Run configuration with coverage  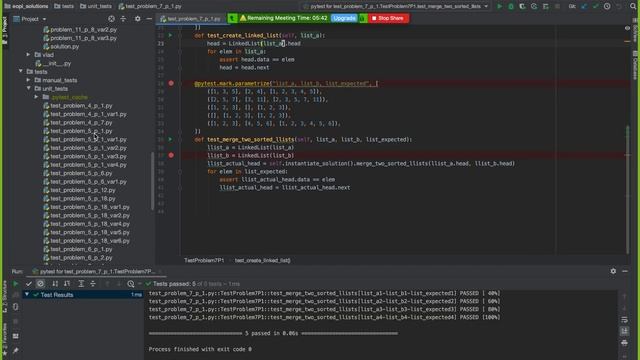pos(522,7)
